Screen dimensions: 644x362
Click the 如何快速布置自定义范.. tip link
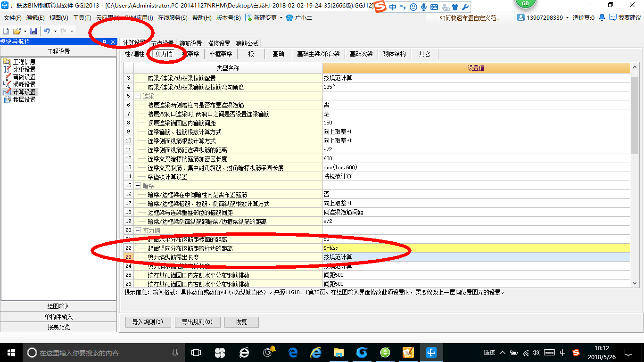(470, 18)
